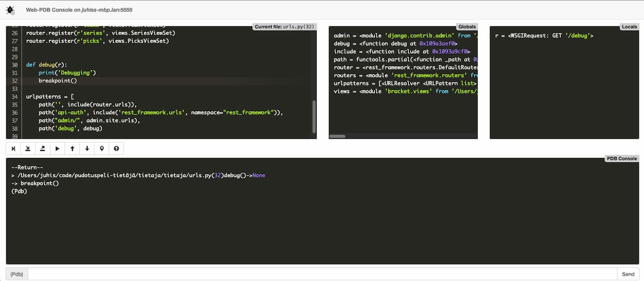Click the '--Return--' console line
644x281 pixels.
(x=26, y=168)
